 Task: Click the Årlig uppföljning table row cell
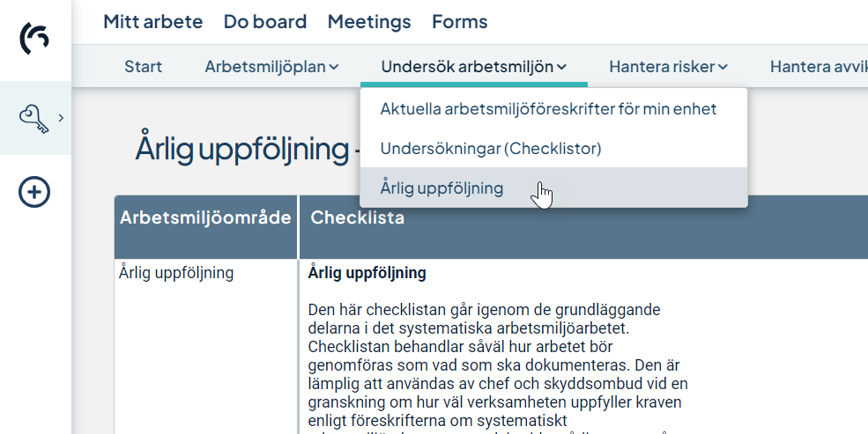coord(176,273)
